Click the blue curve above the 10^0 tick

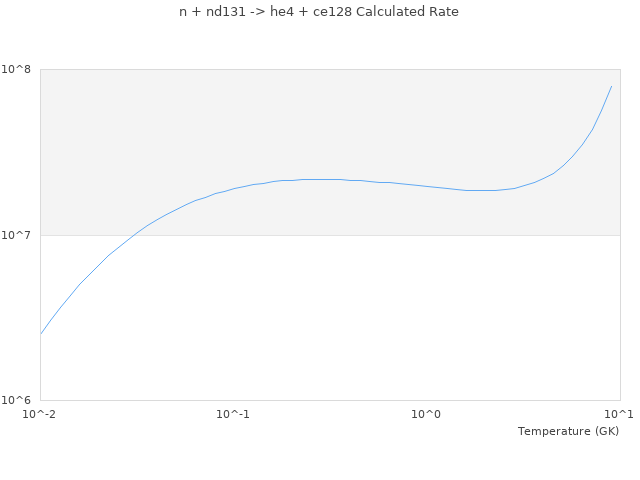427,186
